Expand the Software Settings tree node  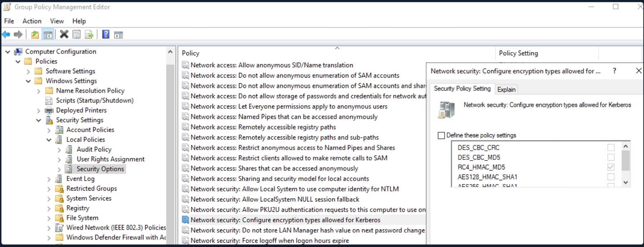point(28,71)
